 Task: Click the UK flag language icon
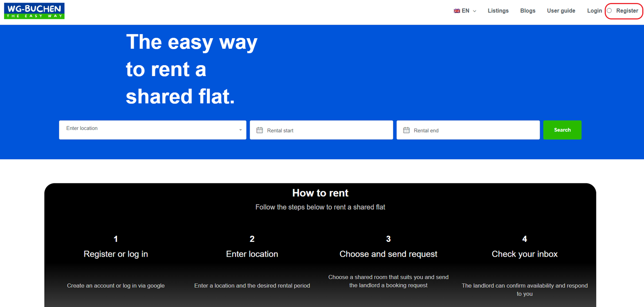point(457,11)
